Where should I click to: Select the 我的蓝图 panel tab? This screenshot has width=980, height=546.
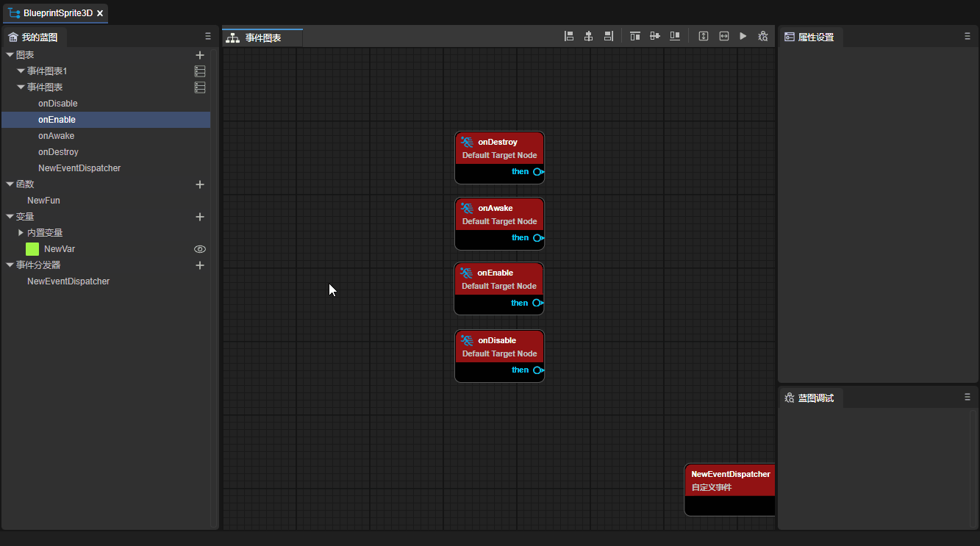[x=34, y=37]
